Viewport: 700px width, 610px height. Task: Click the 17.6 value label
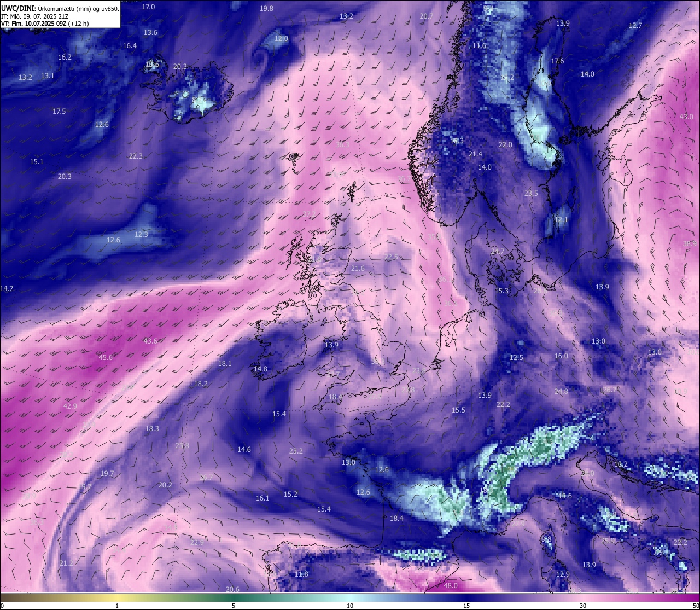pyautogui.click(x=557, y=61)
